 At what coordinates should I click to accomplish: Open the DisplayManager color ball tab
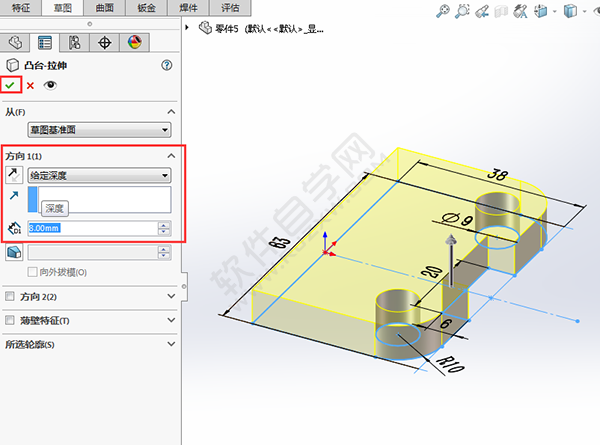[134, 42]
